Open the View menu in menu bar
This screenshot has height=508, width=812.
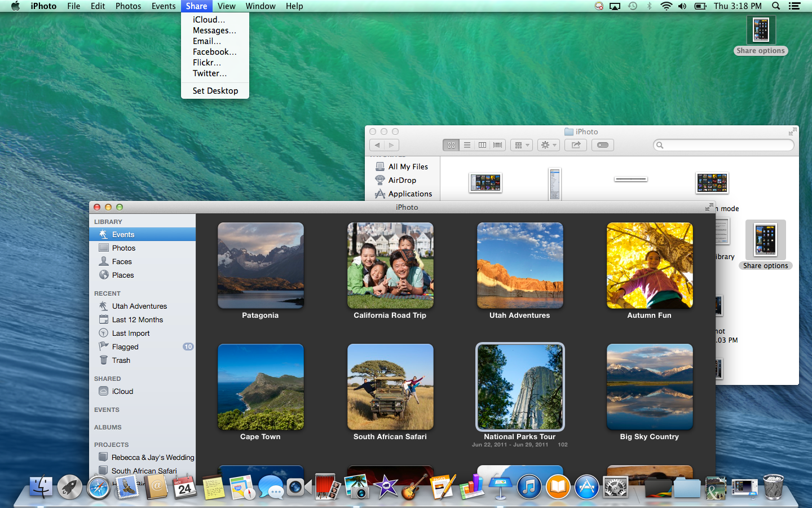(227, 6)
